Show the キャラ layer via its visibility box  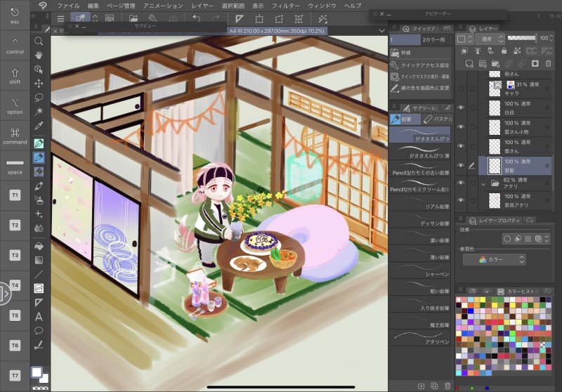coord(461,88)
